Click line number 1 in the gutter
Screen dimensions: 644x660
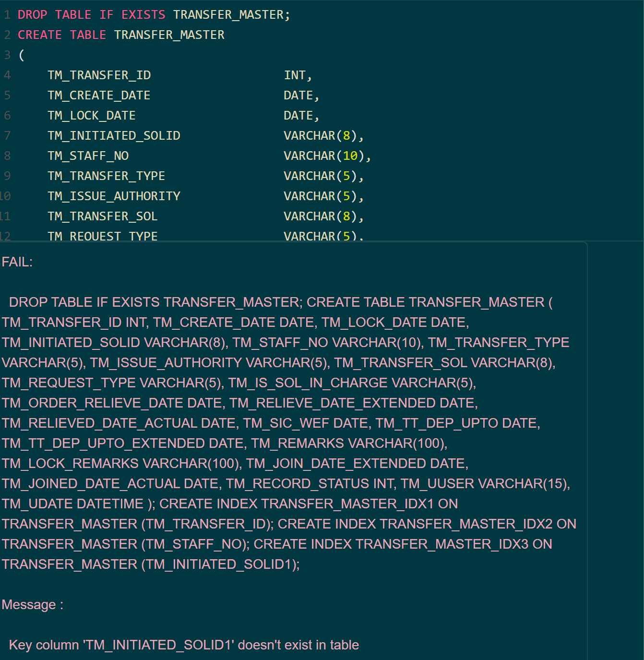(x=7, y=14)
